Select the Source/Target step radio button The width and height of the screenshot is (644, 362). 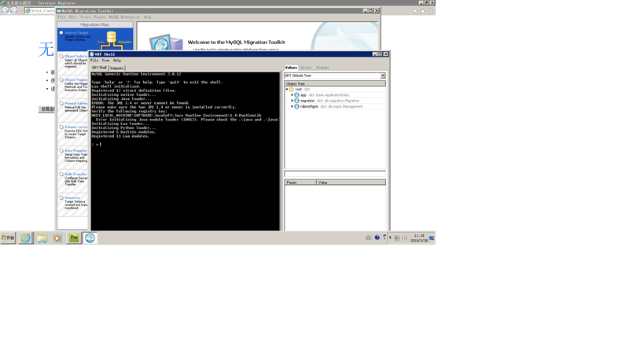pos(61,33)
